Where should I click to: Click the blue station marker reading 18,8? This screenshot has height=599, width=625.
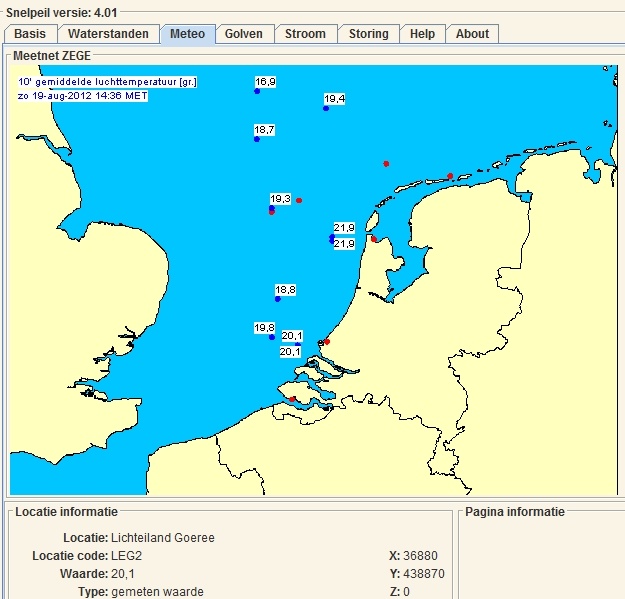coord(278,299)
